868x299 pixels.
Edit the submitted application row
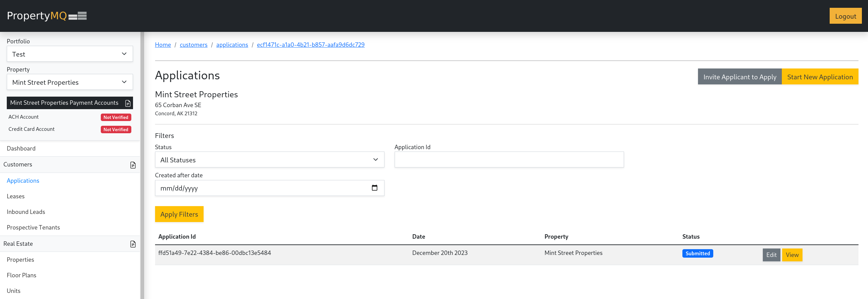coord(771,255)
